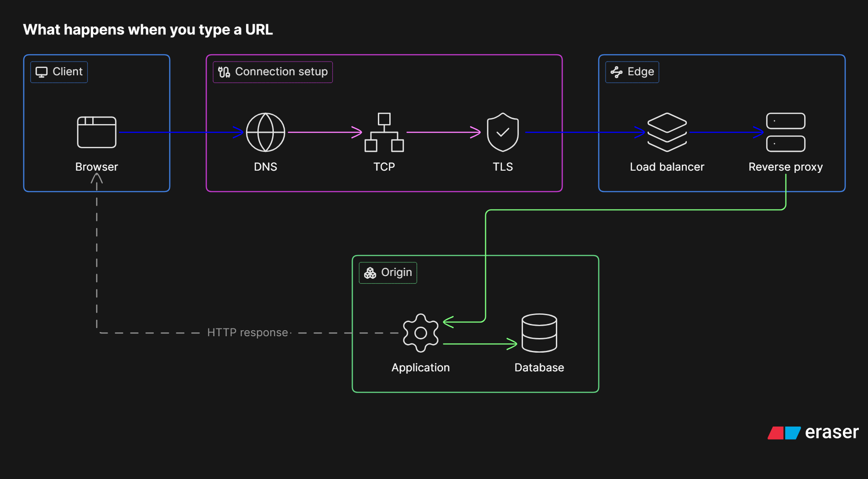This screenshot has height=479, width=868.
Task: Click the TLS shield checkmark icon
Action: [503, 132]
